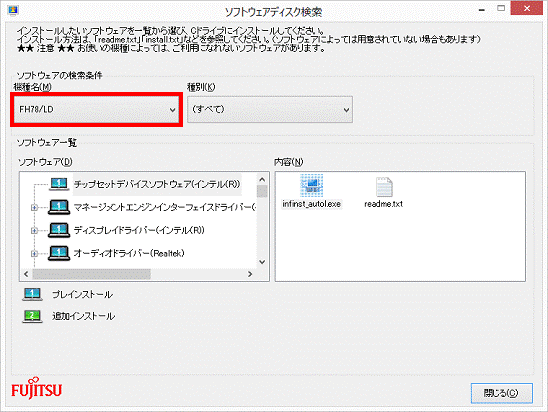The height and width of the screenshot is (412, 548).
Task: Click the software list scroll down arrow
Action: coord(262,262)
